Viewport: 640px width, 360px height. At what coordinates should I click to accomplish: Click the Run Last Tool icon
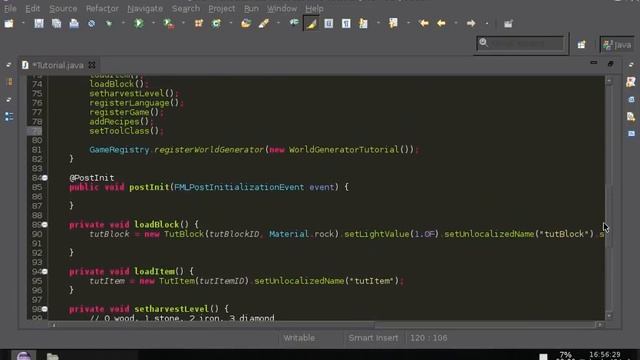(x=169, y=24)
